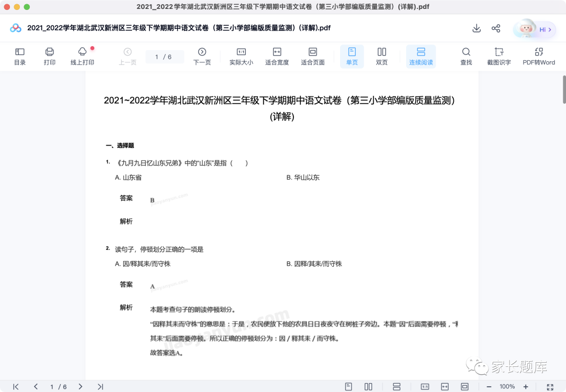Select double page icon in bottom bar
This screenshot has width=566, height=392.
[368, 387]
